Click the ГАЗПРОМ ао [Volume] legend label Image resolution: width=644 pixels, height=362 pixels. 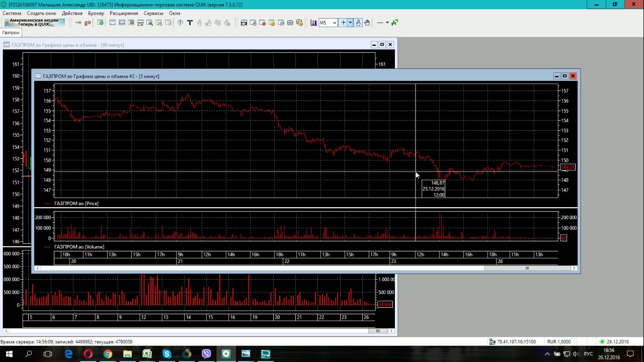pos(79,247)
